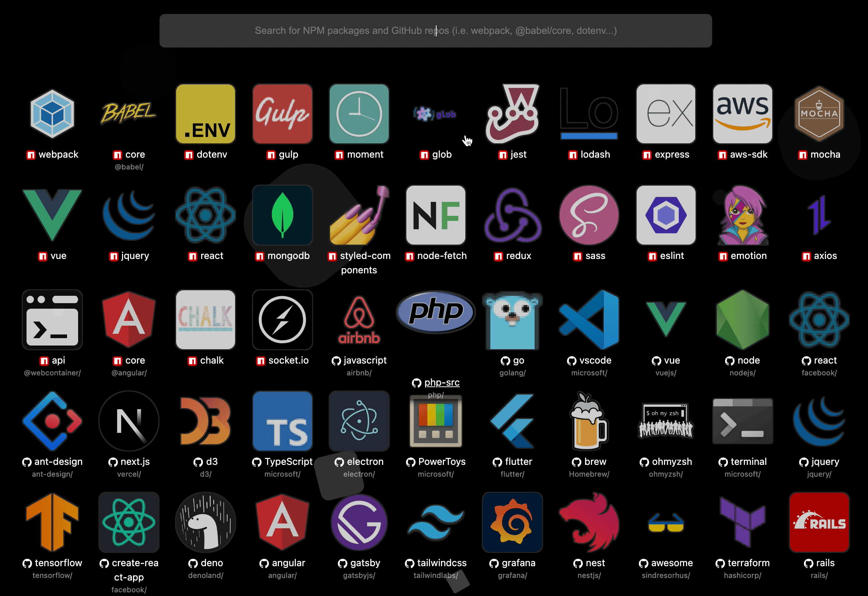
Task: Open the airbnb javascript logo
Action: click(359, 320)
